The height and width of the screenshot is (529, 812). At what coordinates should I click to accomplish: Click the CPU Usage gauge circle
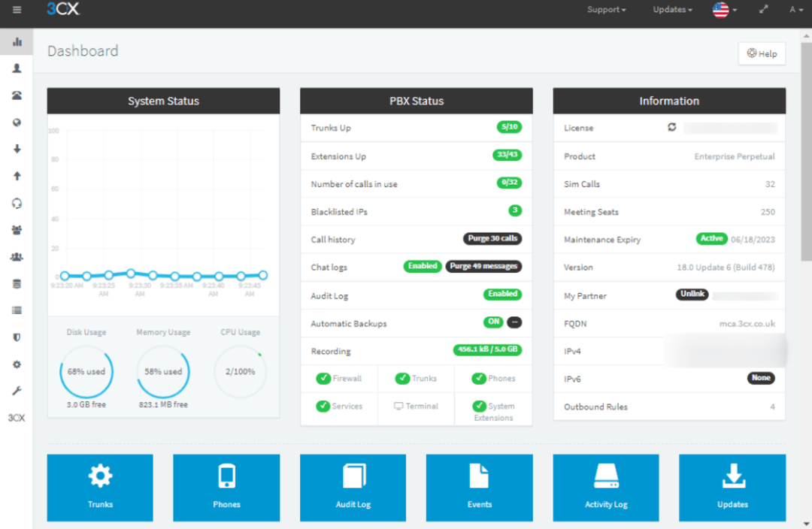tap(240, 371)
